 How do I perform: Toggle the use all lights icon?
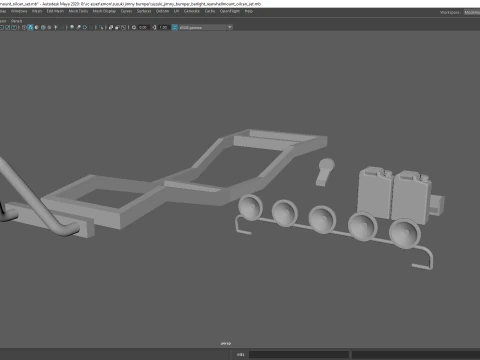pyautogui.click(x=56, y=27)
